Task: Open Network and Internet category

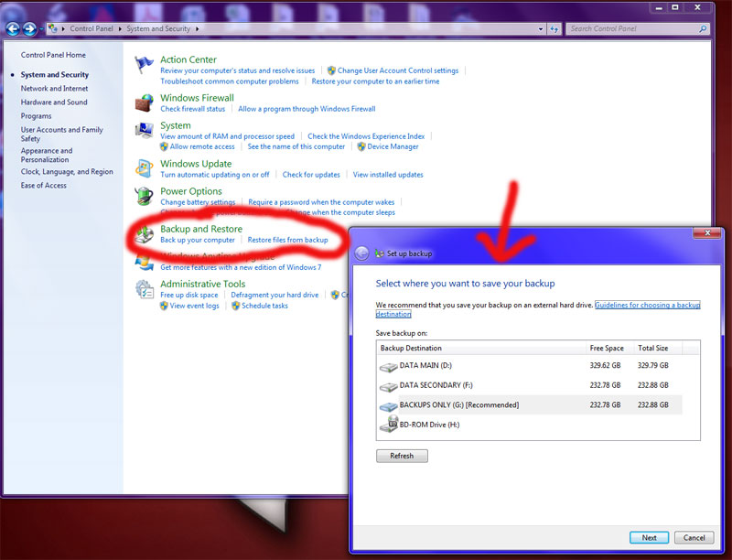Action: pos(54,88)
